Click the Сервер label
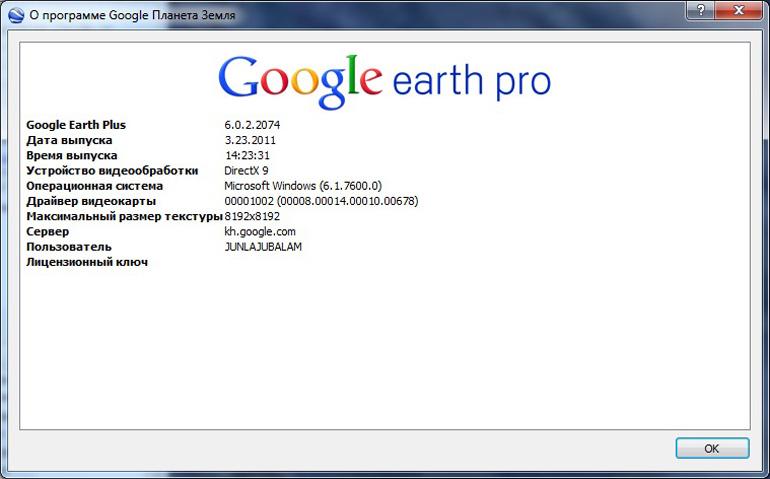 (48, 232)
